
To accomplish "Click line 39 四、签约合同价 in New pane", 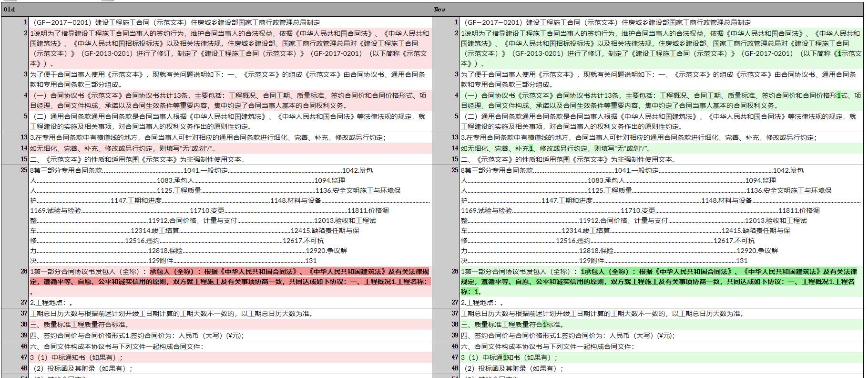I will pos(662,336).
